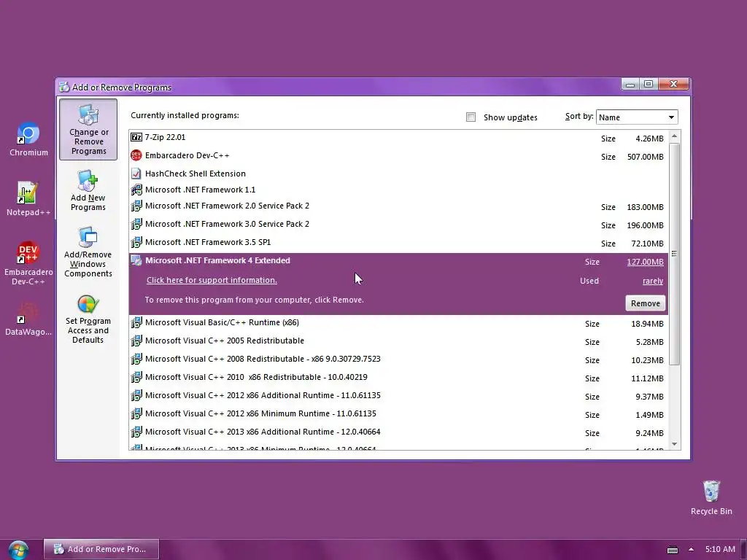
Task: Click the .NET Framework 3.0 Service Pack 2 icon
Action: click(136, 224)
